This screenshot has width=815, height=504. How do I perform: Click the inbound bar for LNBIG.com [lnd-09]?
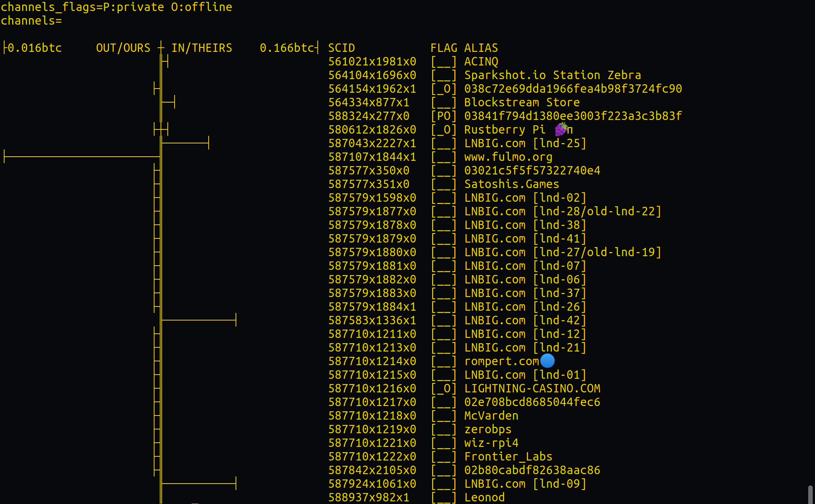click(198, 484)
